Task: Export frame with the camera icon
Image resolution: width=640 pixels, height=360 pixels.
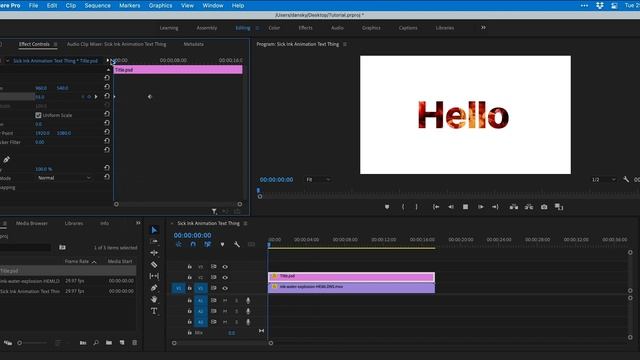Action: click(544, 207)
